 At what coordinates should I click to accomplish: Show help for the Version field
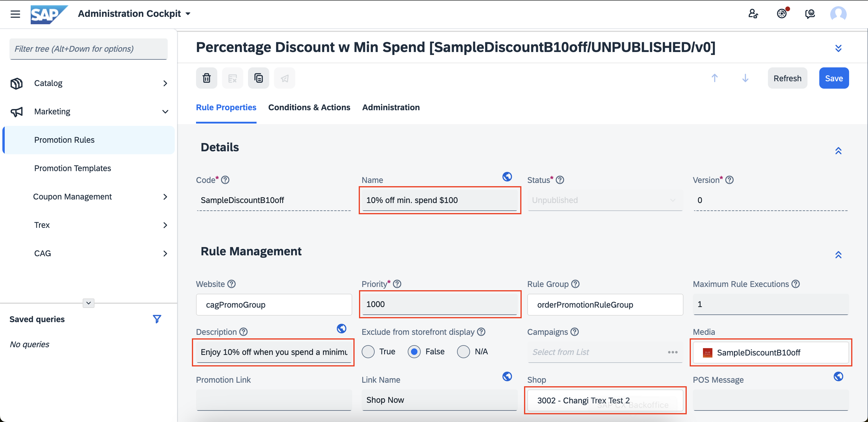[730, 180]
